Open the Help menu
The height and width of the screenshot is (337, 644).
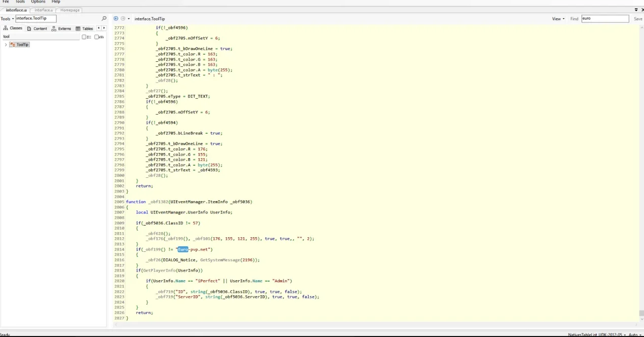56,2
